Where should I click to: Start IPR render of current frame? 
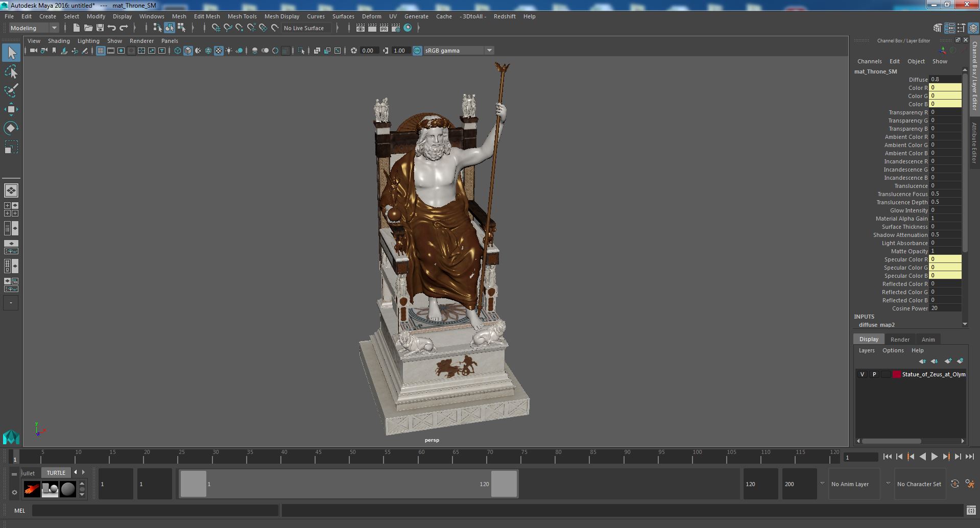pos(384,28)
